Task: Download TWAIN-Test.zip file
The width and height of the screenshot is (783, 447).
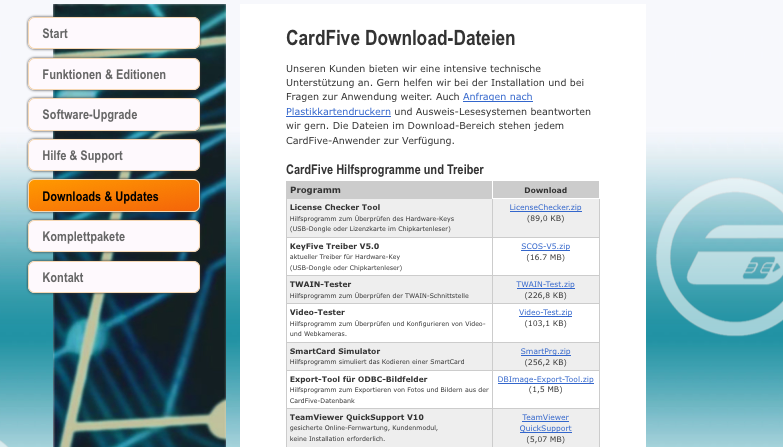Action: click(545, 284)
